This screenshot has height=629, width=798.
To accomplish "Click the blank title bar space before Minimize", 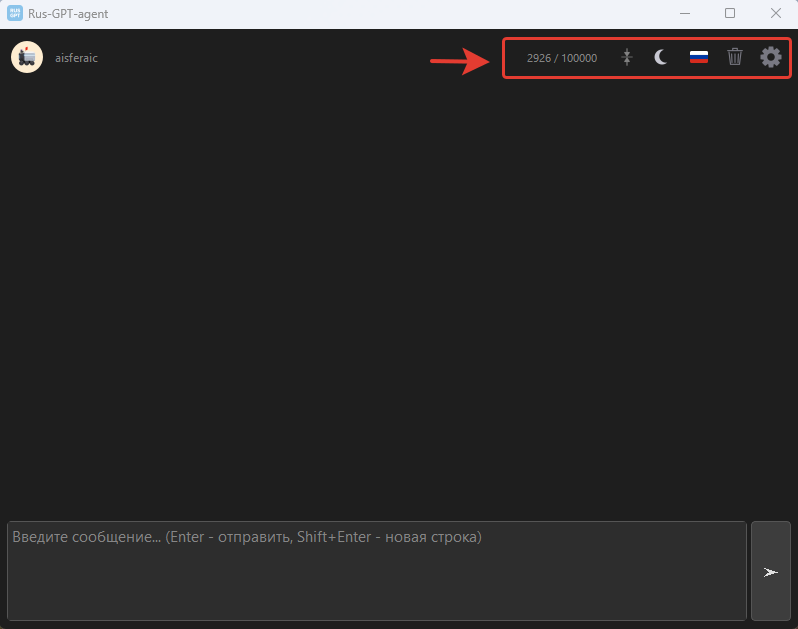I will pos(400,13).
